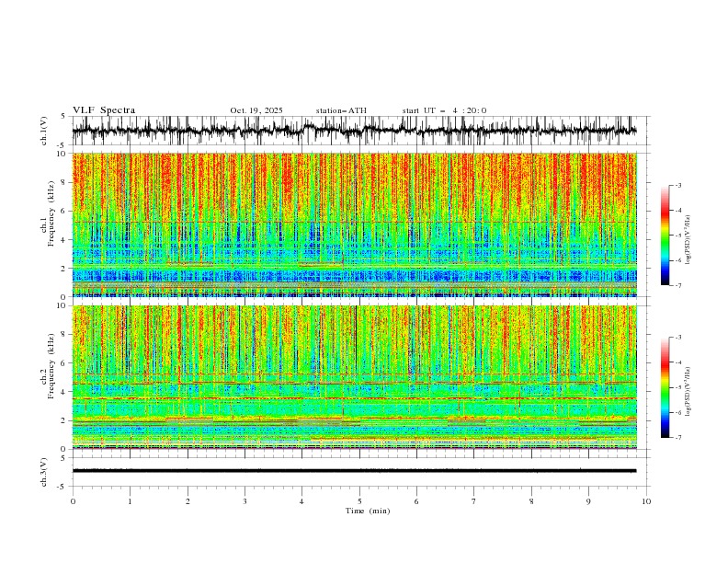
Task: Click the "6" kHz tick on ch.2 axis
Action: 64,363
